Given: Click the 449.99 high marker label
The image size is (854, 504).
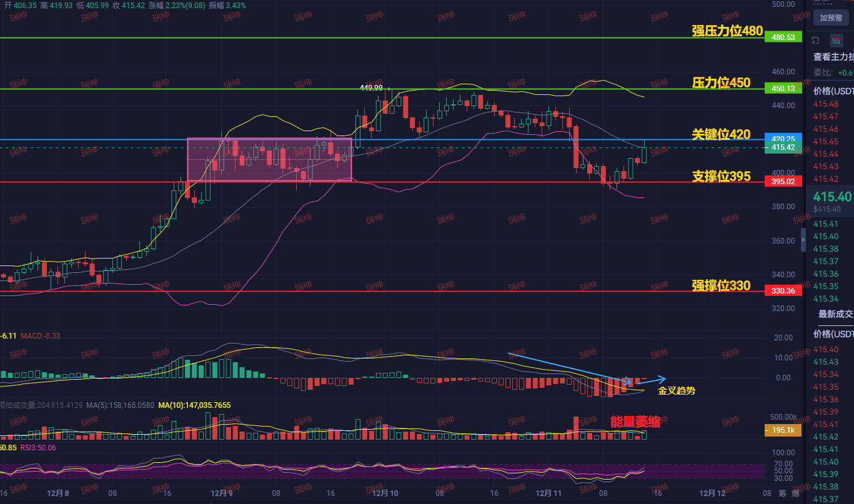Looking at the screenshot, I should [371, 89].
